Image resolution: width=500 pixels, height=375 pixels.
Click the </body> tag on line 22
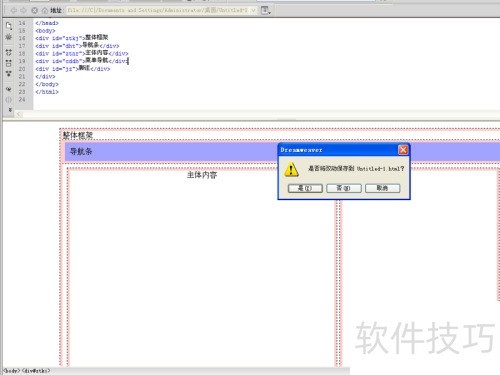tap(47, 84)
